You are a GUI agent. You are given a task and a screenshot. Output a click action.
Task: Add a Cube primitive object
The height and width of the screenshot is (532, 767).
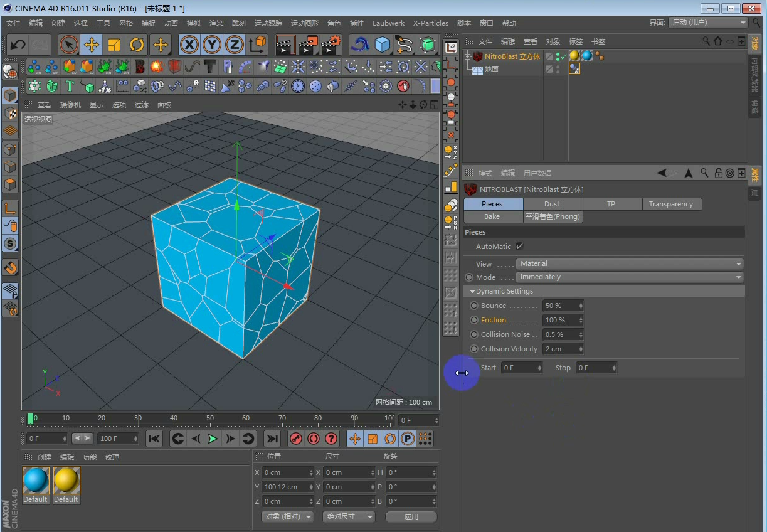[x=383, y=45]
